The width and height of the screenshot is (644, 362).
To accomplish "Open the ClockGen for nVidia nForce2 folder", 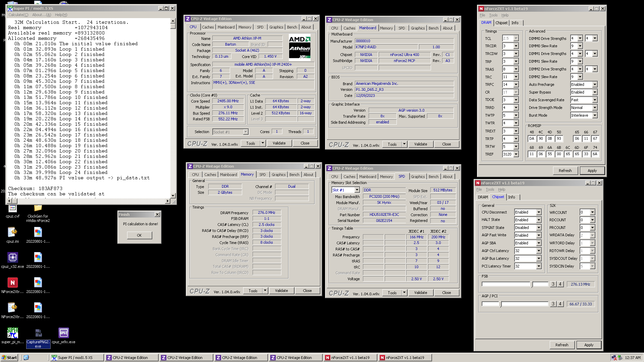I will pyautogui.click(x=38, y=209).
